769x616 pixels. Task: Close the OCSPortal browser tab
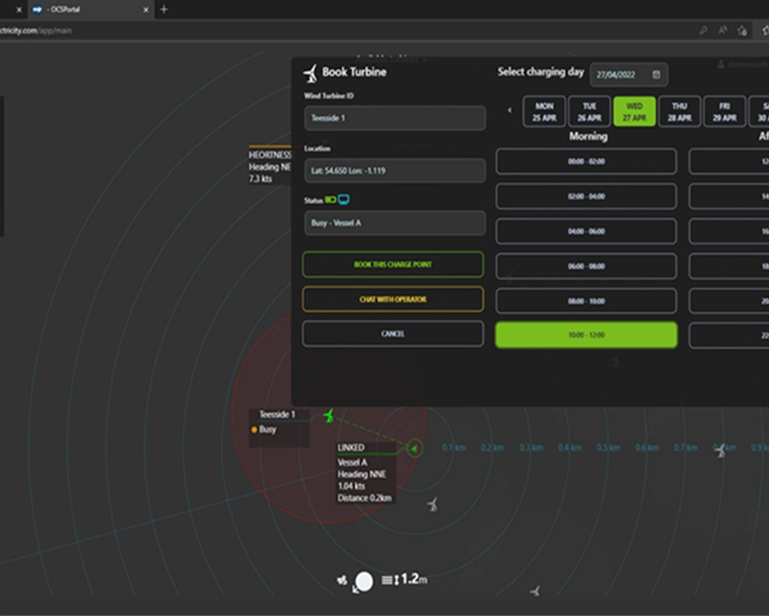coord(146,9)
